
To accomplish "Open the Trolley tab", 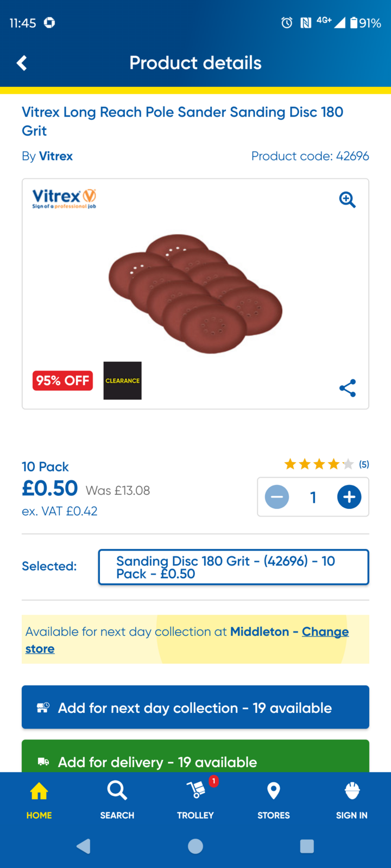I will (195, 800).
